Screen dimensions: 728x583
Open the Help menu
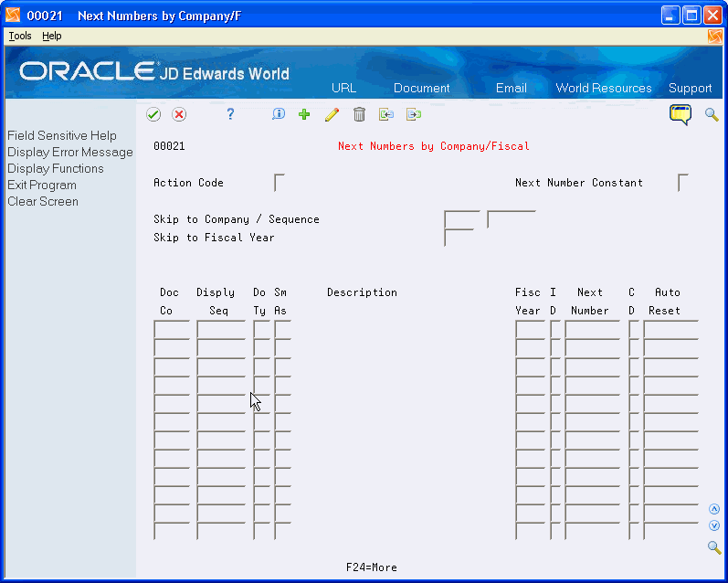point(51,36)
